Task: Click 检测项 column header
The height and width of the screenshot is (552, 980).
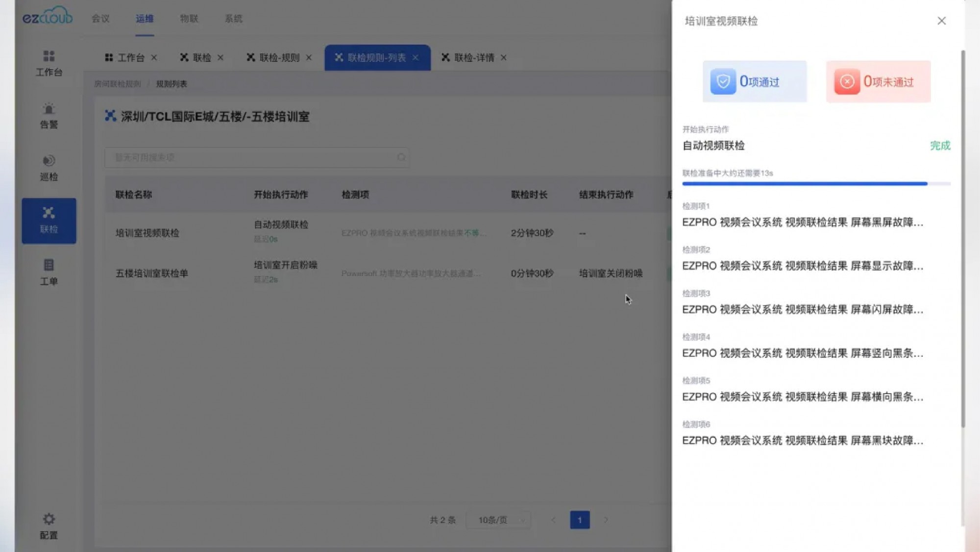Action: tap(355, 195)
